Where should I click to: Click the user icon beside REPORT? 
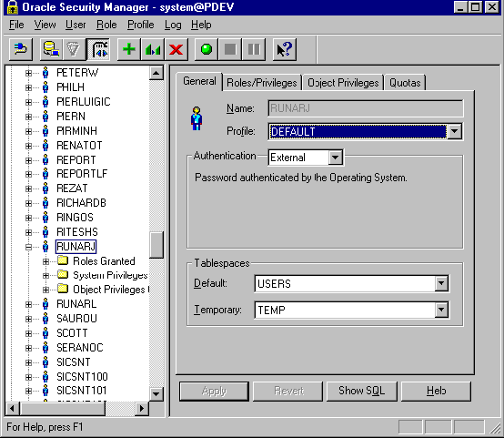pos(45,160)
